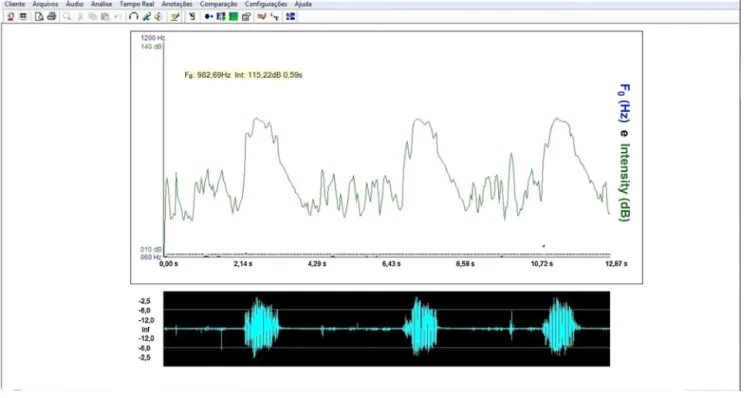744x398 pixels.
Task: Click the second burst in the cyan waveform
Action: coord(420,327)
